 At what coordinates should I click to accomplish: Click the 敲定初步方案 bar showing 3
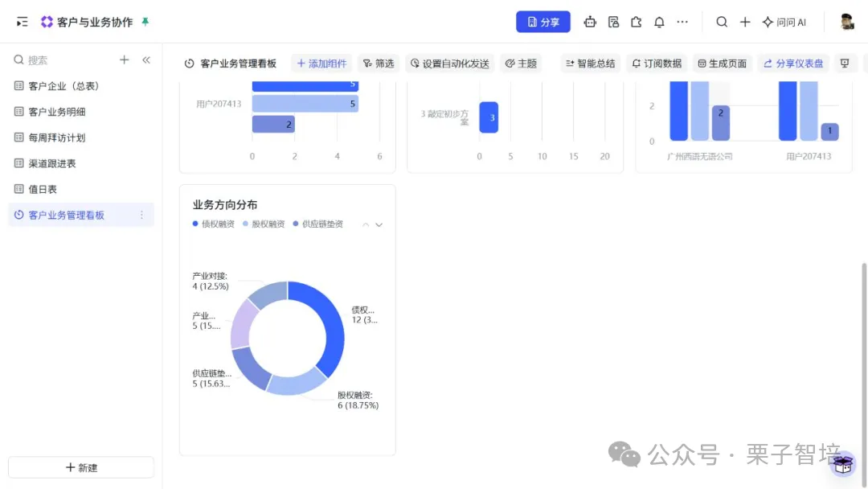click(x=489, y=117)
